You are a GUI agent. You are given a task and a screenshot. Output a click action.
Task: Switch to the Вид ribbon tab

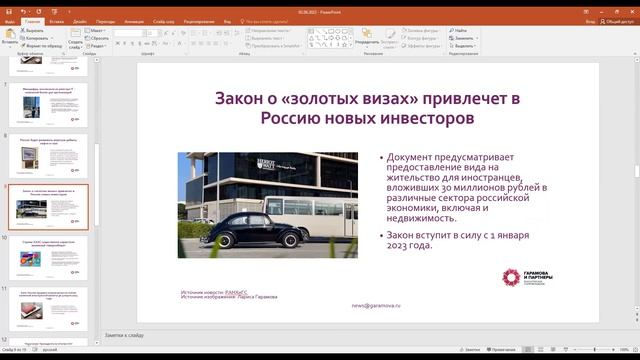coord(227,22)
